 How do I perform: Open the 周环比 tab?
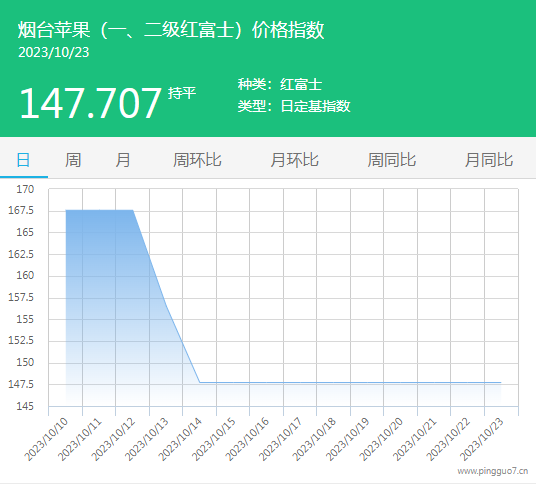[197, 160]
